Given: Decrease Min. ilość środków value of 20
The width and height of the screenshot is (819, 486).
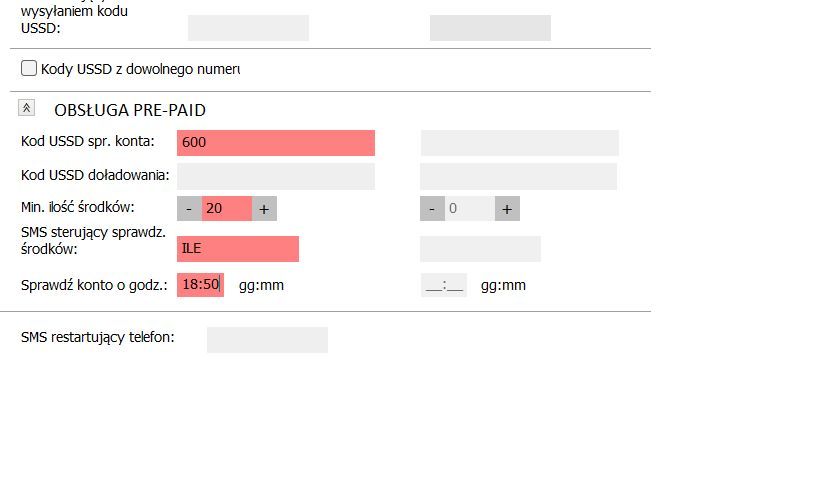Looking at the screenshot, I should [189, 209].
